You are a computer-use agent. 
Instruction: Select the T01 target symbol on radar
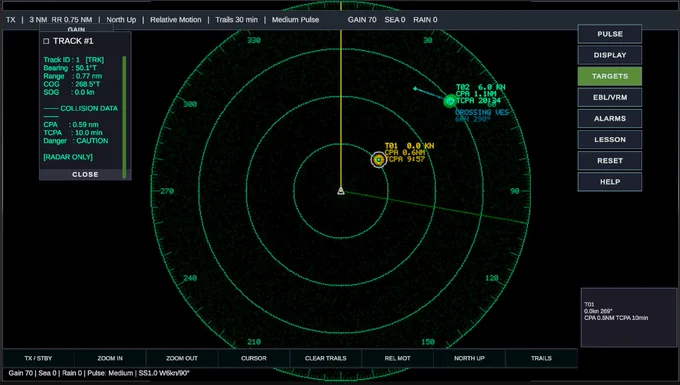(379, 160)
